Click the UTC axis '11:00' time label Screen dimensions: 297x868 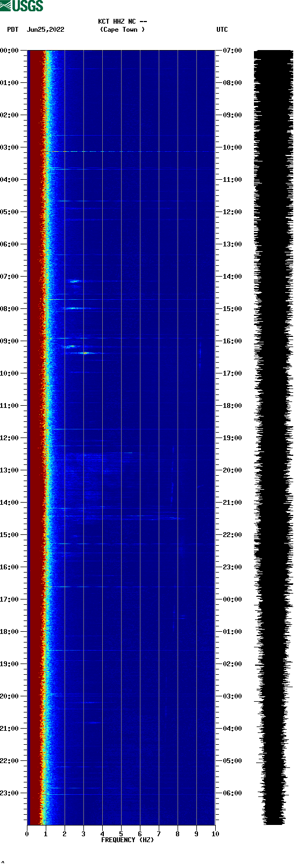pos(232,180)
